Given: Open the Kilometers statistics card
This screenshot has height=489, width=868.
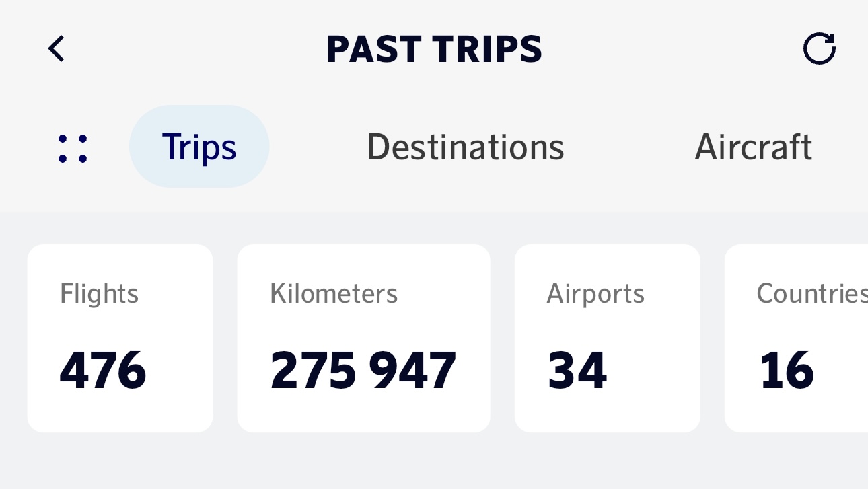Looking at the screenshot, I should pyautogui.click(x=363, y=338).
